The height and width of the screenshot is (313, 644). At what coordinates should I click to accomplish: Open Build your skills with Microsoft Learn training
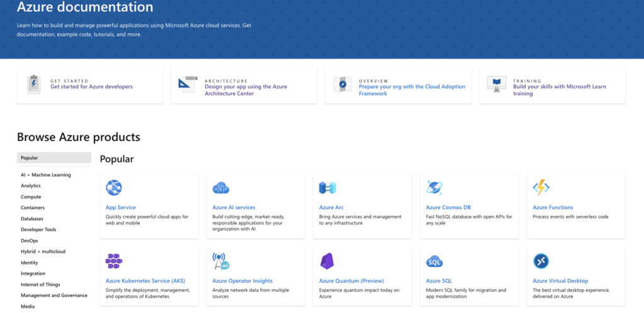[x=559, y=90]
